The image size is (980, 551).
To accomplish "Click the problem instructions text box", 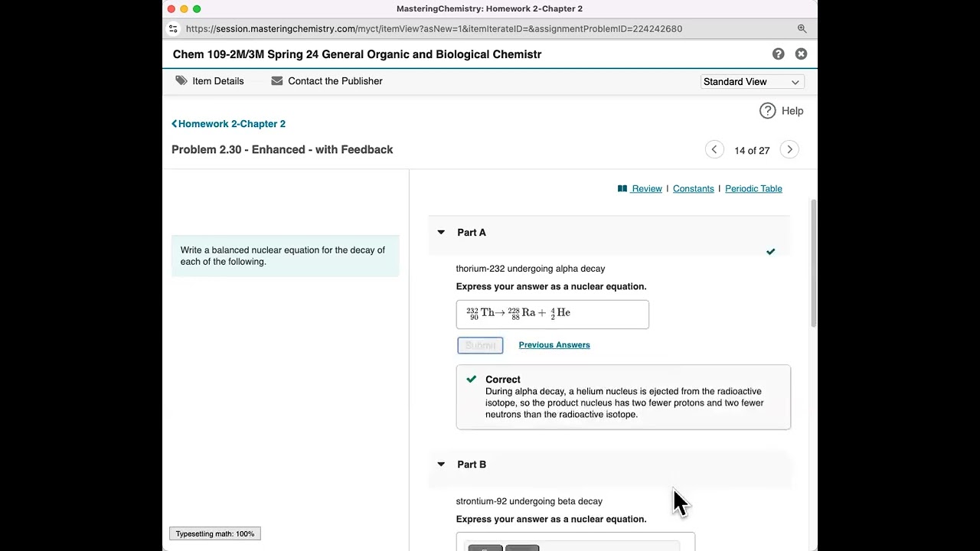I will [x=286, y=256].
